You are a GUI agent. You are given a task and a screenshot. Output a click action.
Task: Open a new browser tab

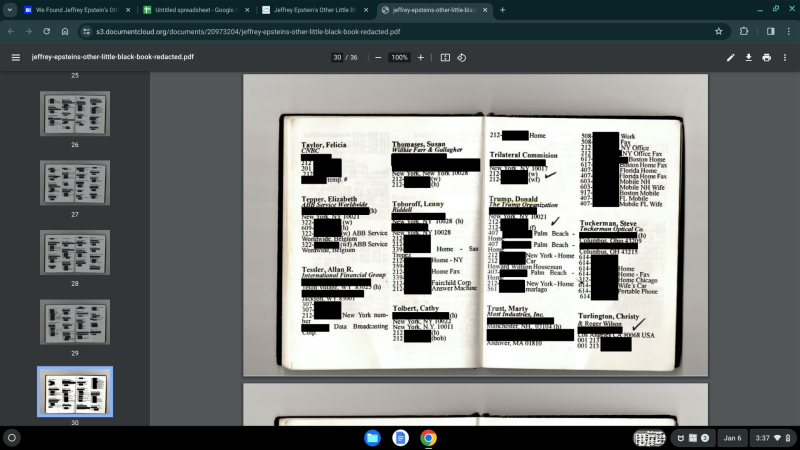click(502, 10)
